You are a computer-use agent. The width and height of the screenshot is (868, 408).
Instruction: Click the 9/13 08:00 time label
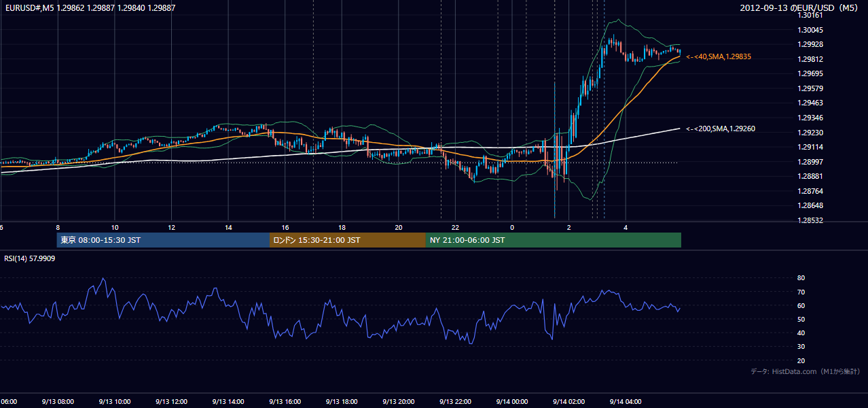coord(58,401)
